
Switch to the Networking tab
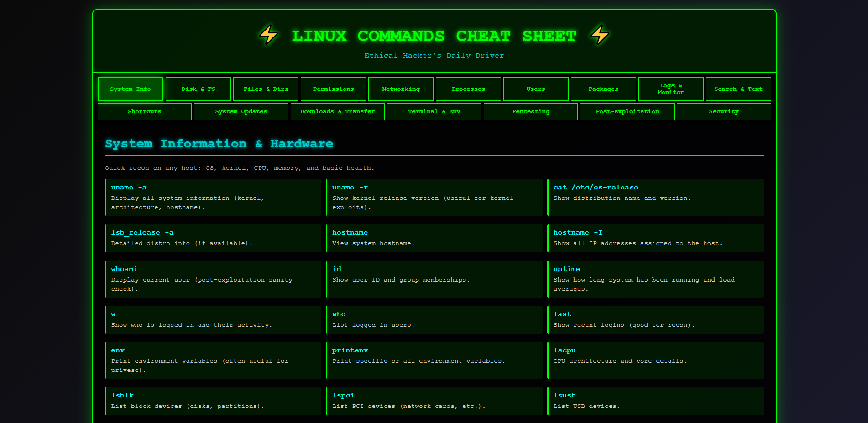point(401,89)
